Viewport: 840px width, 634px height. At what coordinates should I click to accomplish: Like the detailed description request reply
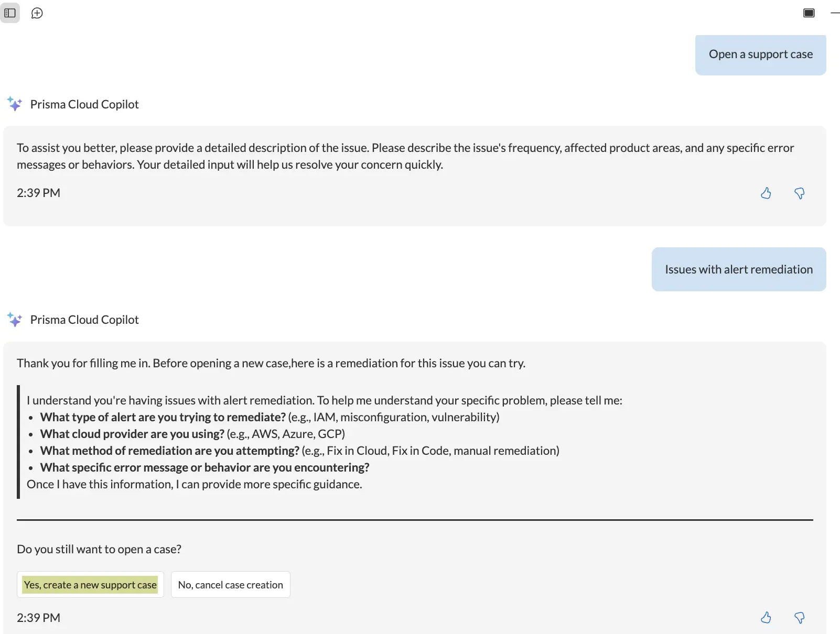pyautogui.click(x=766, y=193)
